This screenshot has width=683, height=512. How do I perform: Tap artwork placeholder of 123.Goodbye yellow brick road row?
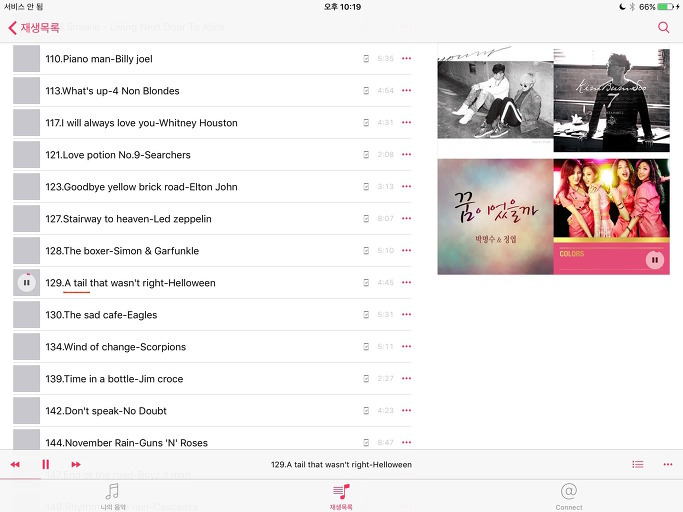27,187
